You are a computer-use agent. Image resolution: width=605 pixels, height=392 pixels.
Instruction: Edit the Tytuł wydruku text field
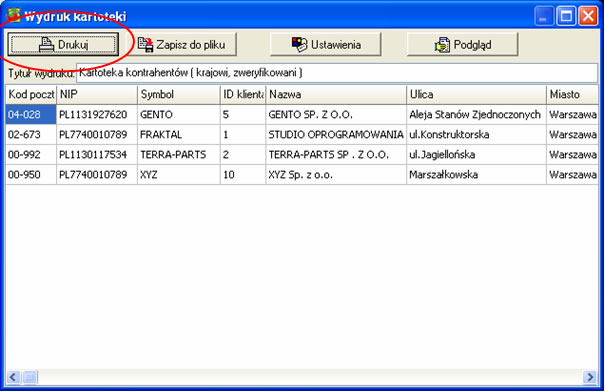pyautogui.click(x=337, y=73)
